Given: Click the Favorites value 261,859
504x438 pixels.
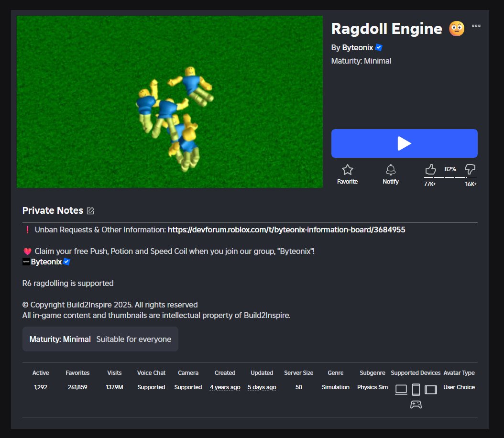Looking at the screenshot, I should (77, 387).
